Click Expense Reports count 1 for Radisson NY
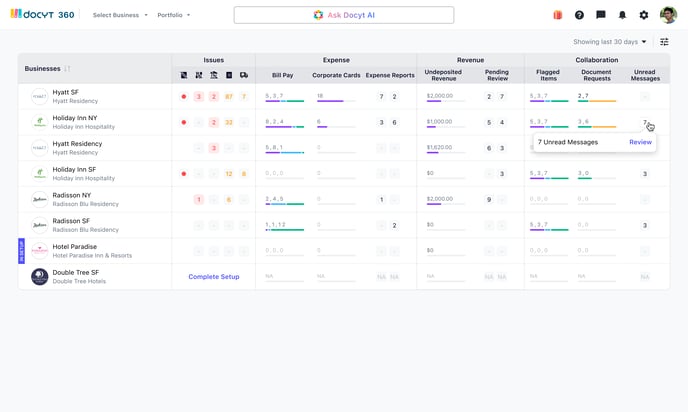688x412 pixels. pyautogui.click(x=381, y=200)
